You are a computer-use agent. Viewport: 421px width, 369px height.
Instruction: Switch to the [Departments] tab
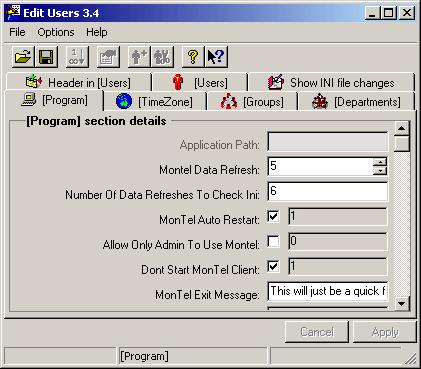click(x=356, y=101)
